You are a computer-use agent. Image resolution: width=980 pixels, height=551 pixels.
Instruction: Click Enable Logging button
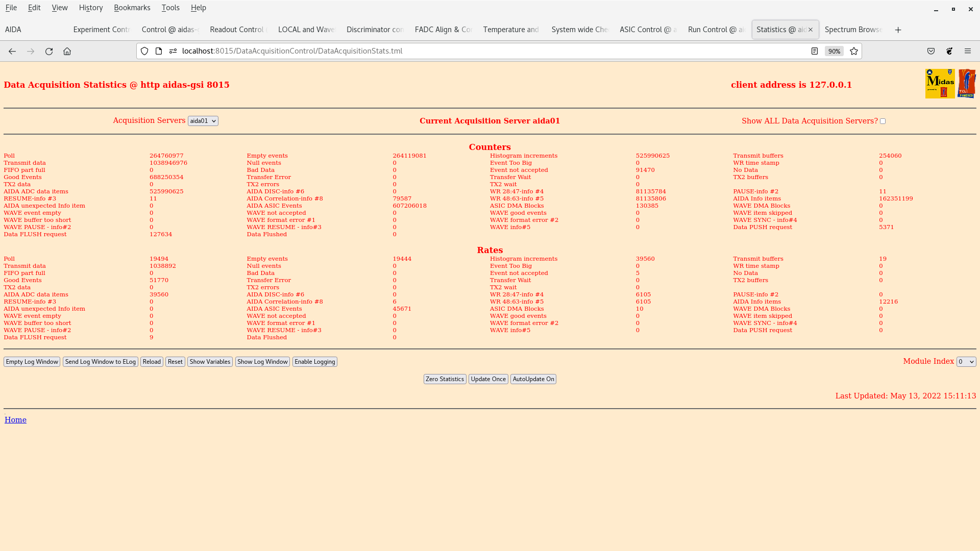point(314,362)
